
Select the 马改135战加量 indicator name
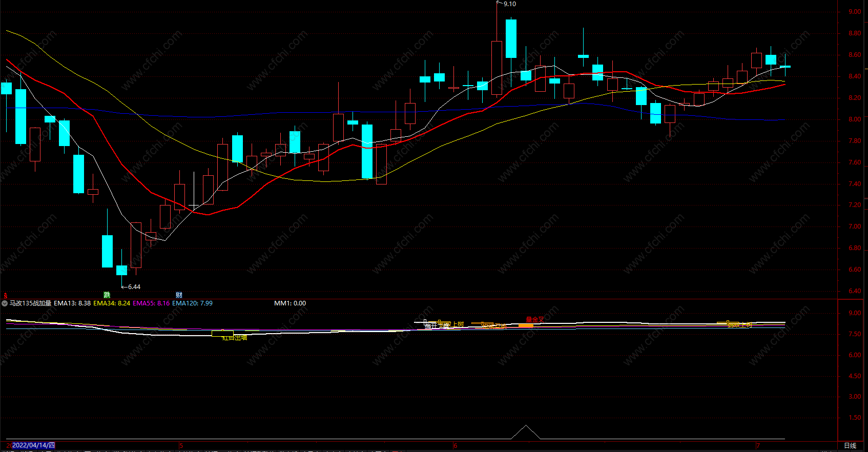point(31,303)
